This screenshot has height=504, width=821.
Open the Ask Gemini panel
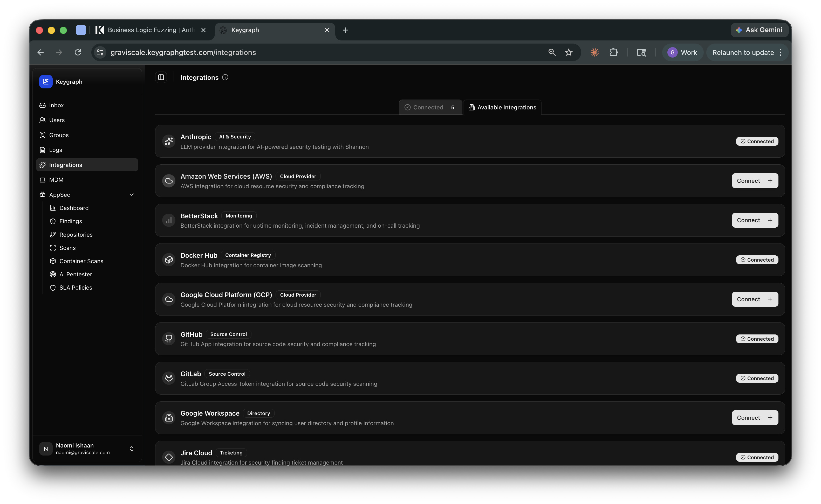[x=759, y=30]
